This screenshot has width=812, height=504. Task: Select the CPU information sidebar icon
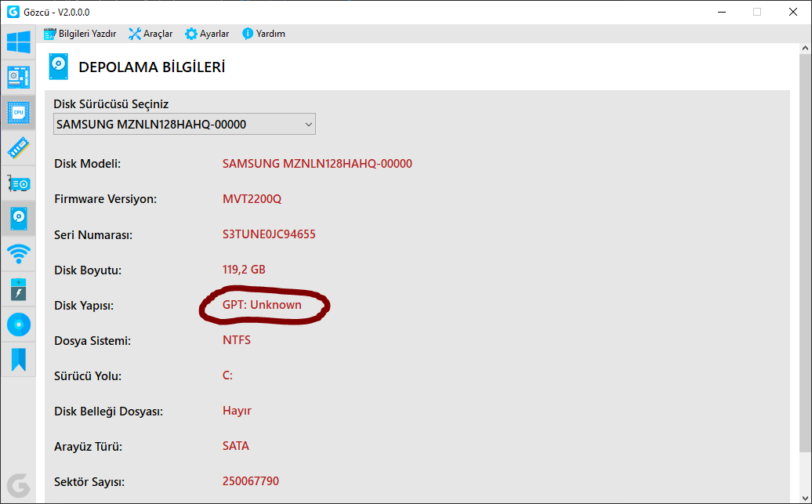[x=19, y=112]
